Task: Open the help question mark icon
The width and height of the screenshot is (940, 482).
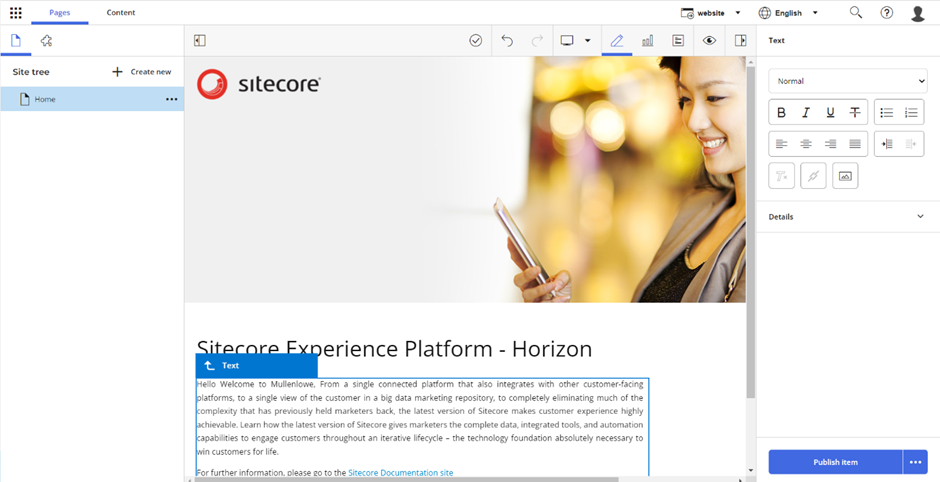Action: [x=887, y=13]
